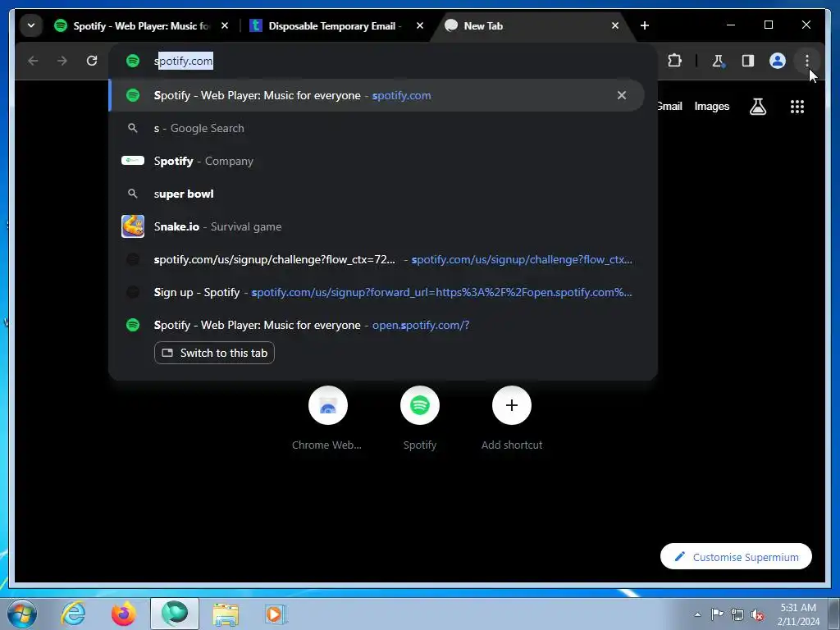Click the Spotify logo in the address bar
Screen dimensions: 840x630
coord(133,61)
